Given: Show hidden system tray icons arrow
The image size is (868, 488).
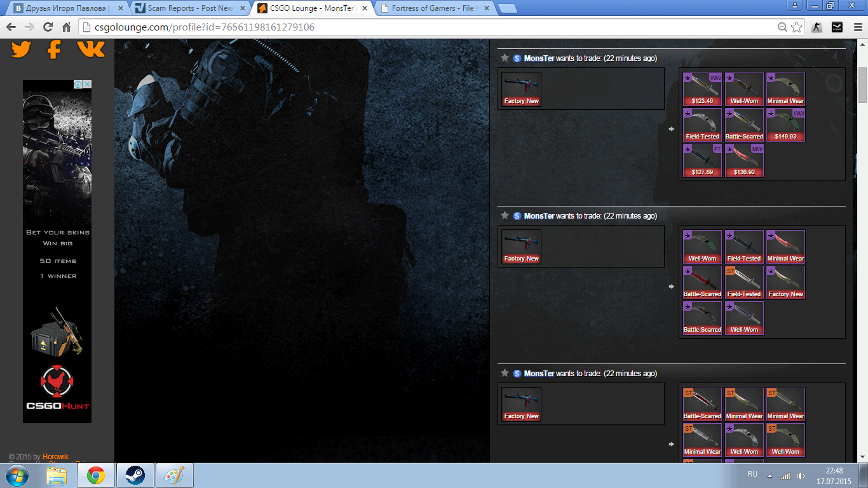Looking at the screenshot, I should pos(770,475).
